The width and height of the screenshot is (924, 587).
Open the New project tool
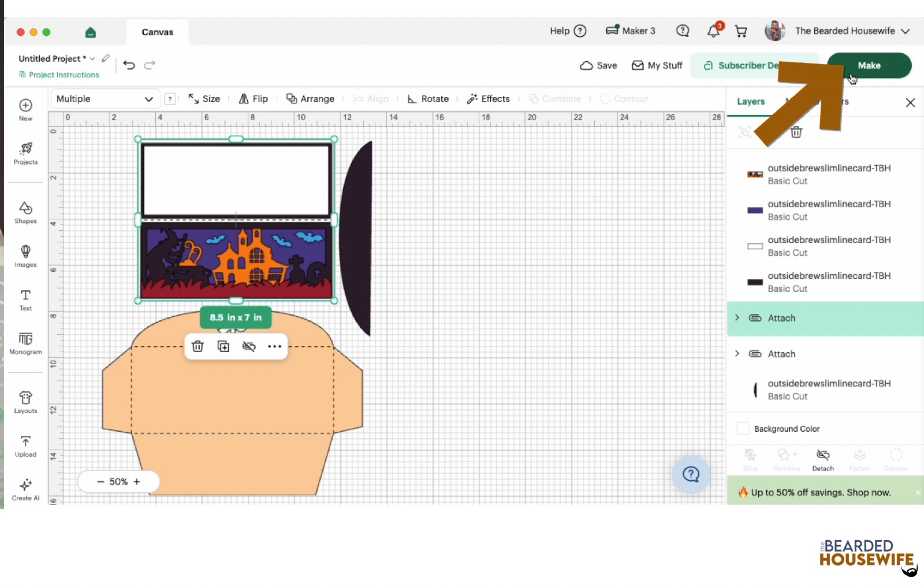tap(25, 109)
